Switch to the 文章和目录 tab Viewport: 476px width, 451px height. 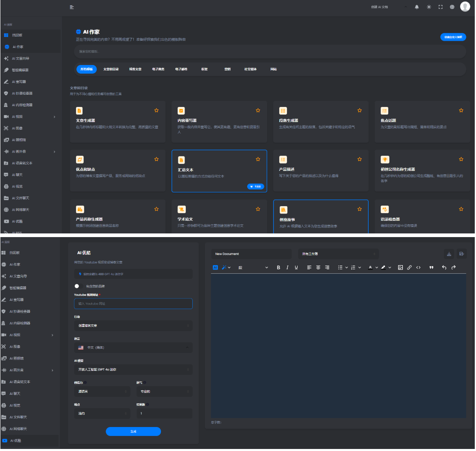(111, 69)
